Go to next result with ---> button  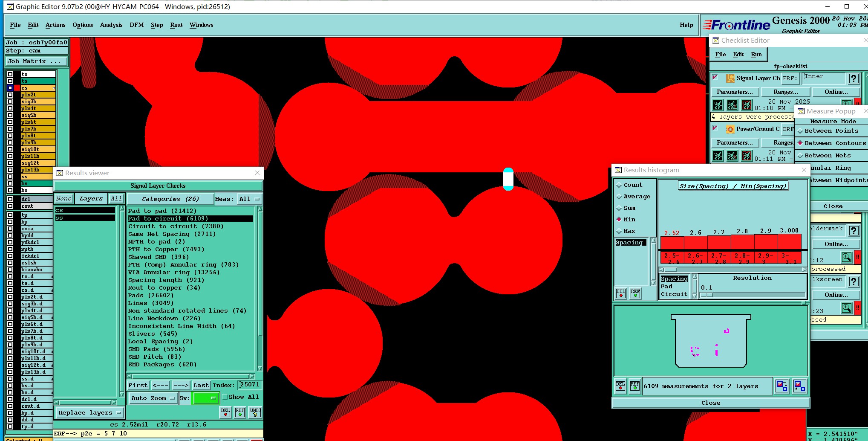pos(181,385)
